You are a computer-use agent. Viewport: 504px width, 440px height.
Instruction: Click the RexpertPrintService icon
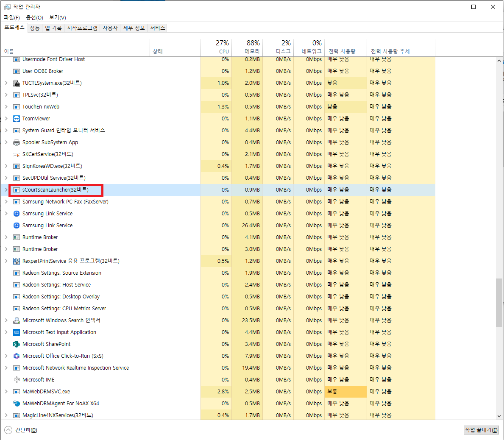tap(17, 261)
